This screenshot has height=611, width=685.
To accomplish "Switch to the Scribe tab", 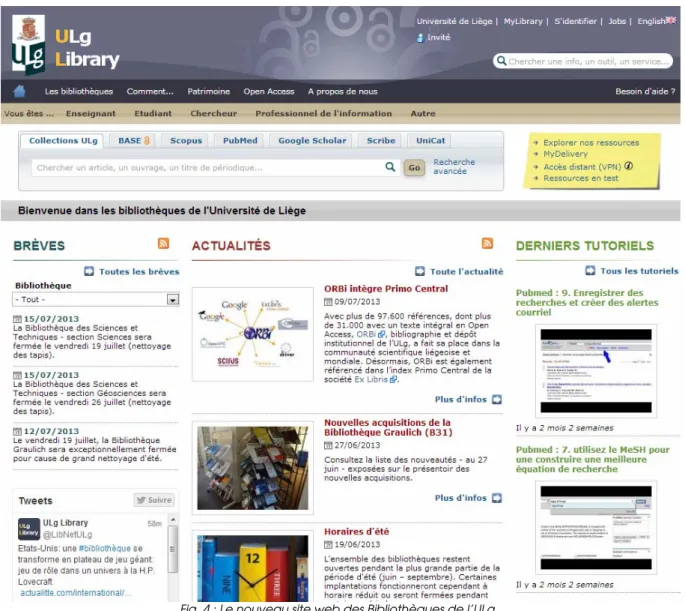I will 381,141.
